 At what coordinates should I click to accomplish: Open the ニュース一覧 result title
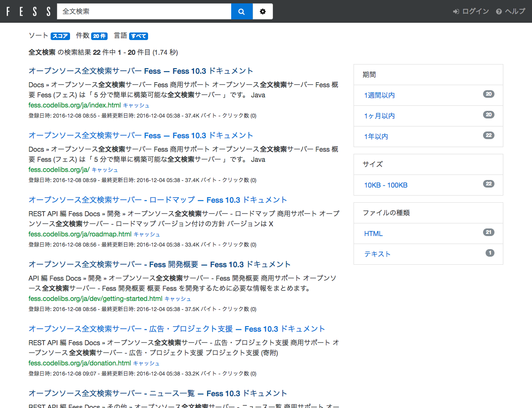pyautogui.click(x=158, y=393)
